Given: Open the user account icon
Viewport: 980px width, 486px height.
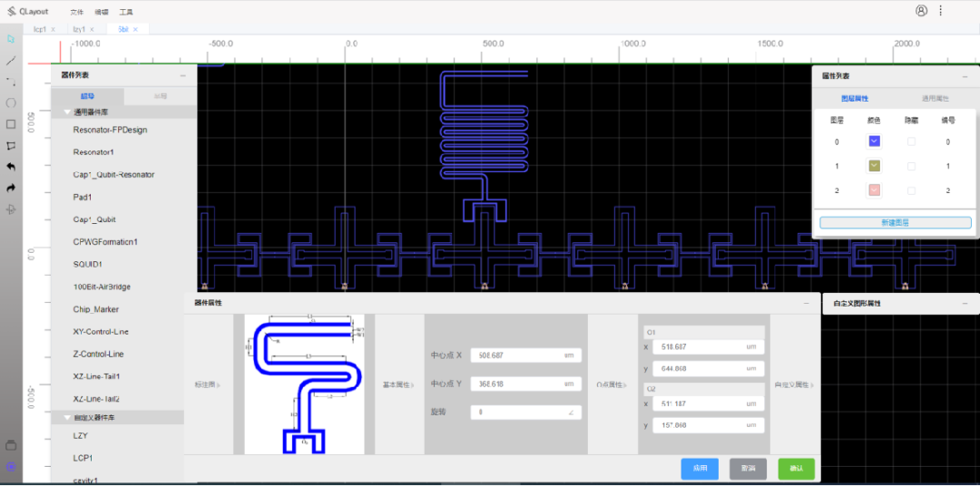Looking at the screenshot, I should pyautogui.click(x=921, y=11).
